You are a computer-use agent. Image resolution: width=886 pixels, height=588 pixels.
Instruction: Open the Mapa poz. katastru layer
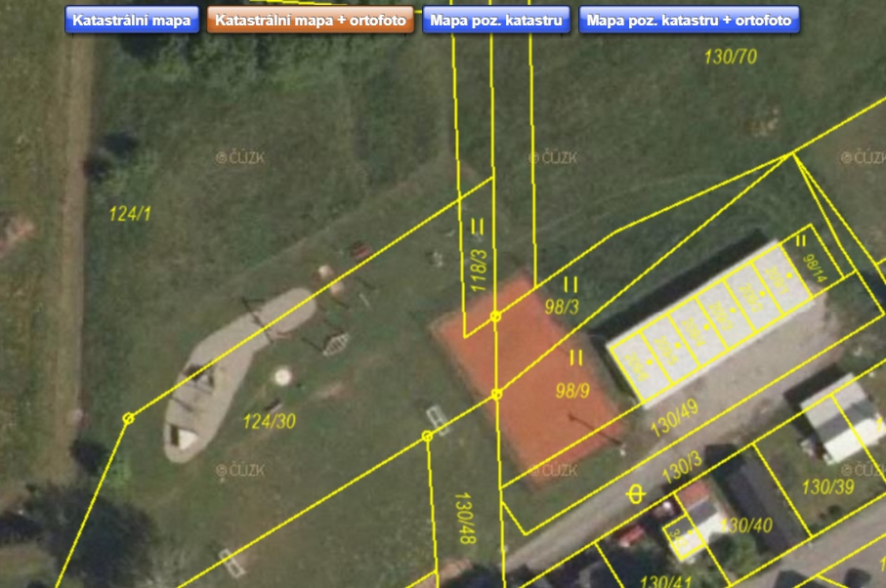coord(496,21)
